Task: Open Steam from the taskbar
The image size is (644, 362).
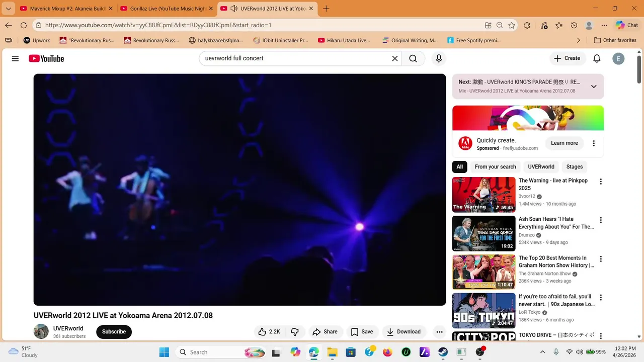Action: (443, 352)
